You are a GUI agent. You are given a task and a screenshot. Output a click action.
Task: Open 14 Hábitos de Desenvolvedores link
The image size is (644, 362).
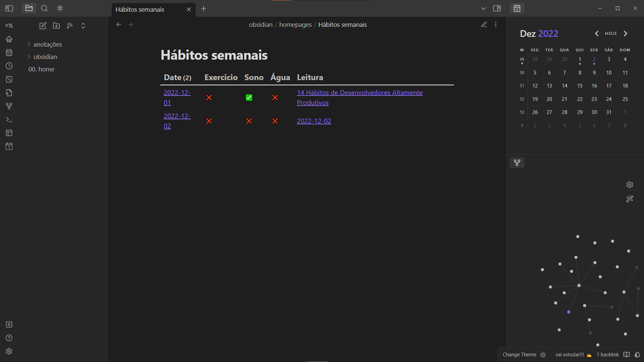tap(360, 93)
